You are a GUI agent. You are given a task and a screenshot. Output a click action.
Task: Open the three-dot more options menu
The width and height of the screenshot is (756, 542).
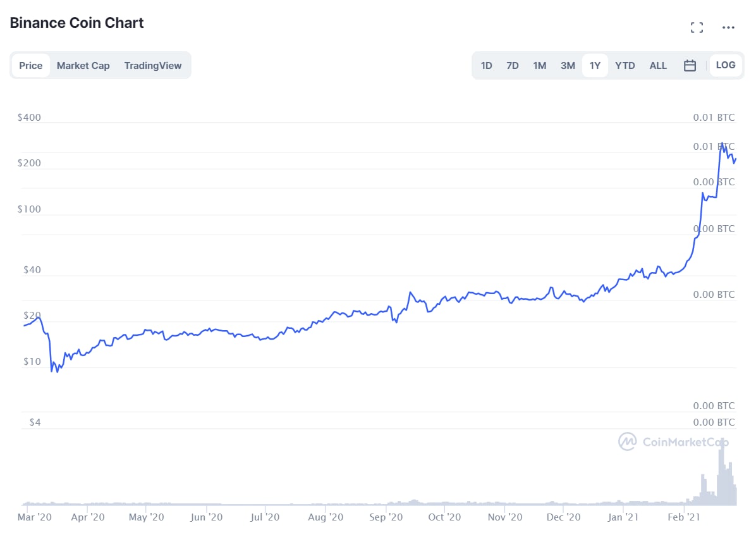728,27
